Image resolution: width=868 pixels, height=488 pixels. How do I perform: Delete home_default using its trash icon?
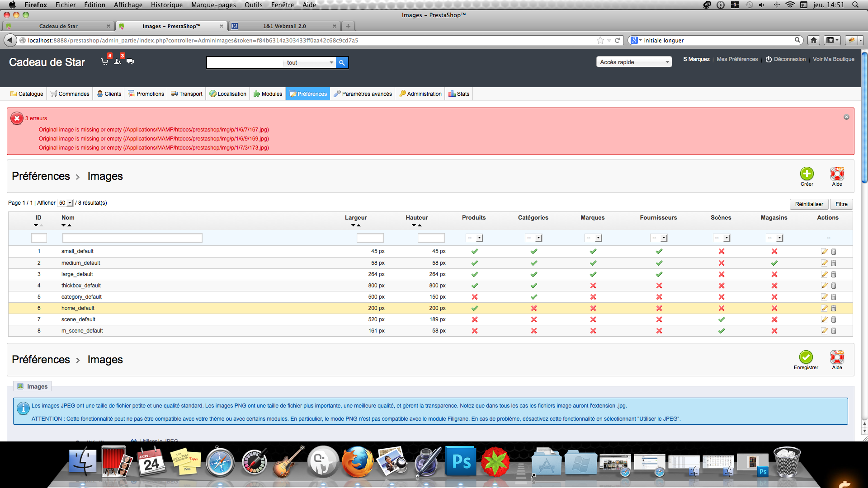(834, 308)
